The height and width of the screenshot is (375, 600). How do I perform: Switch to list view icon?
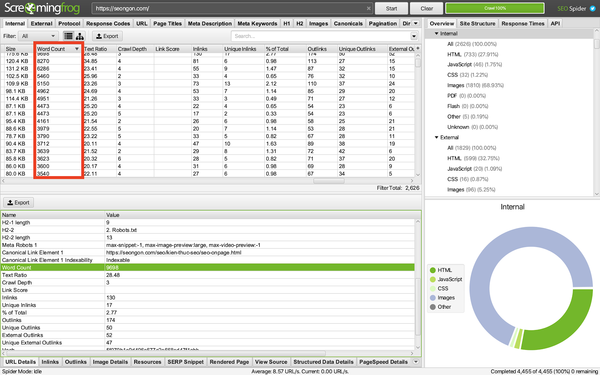click(68, 36)
